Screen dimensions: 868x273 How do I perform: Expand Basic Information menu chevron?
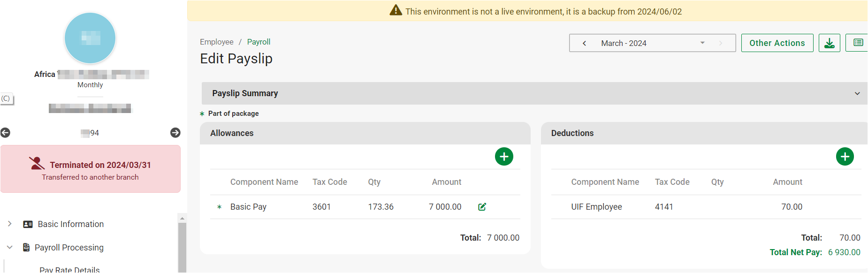(9, 224)
